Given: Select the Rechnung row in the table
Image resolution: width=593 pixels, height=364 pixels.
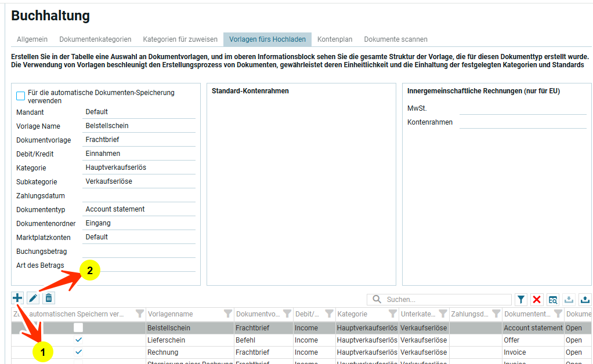Looking at the screenshot, I should (190, 352).
